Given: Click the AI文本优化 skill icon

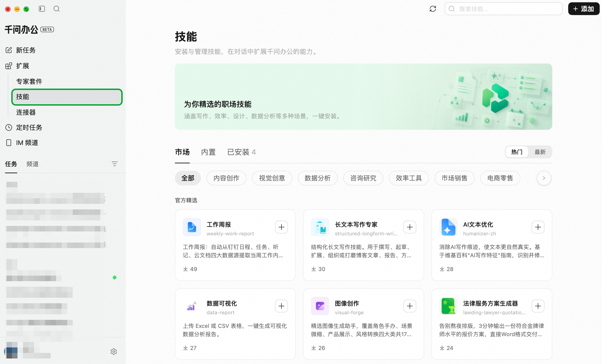Looking at the screenshot, I should pos(448,227).
